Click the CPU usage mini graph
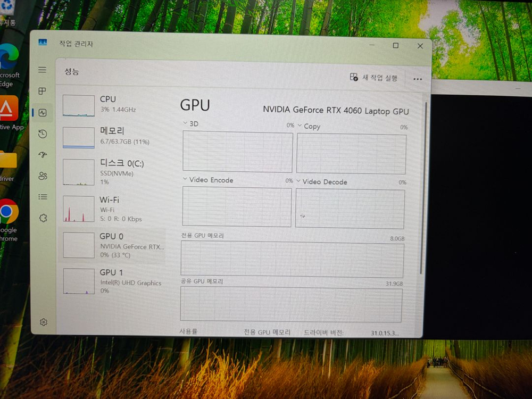532x399 pixels. click(x=78, y=105)
